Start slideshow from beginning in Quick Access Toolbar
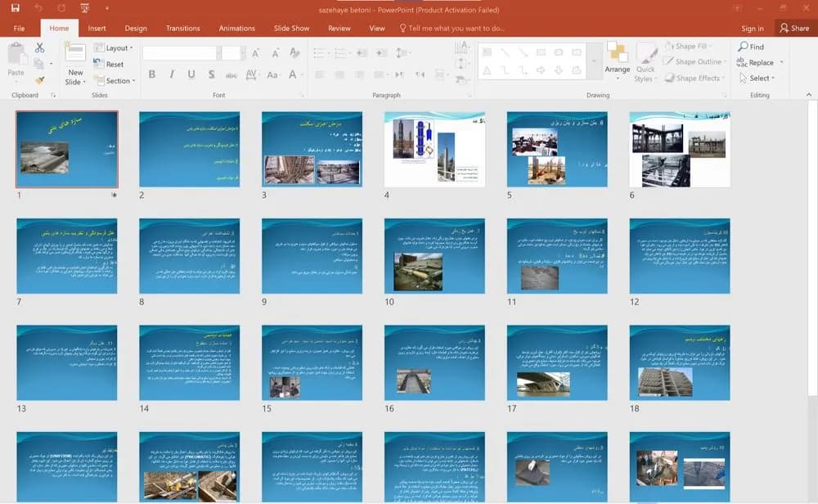 pyautogui.click(x=85, y=8)
